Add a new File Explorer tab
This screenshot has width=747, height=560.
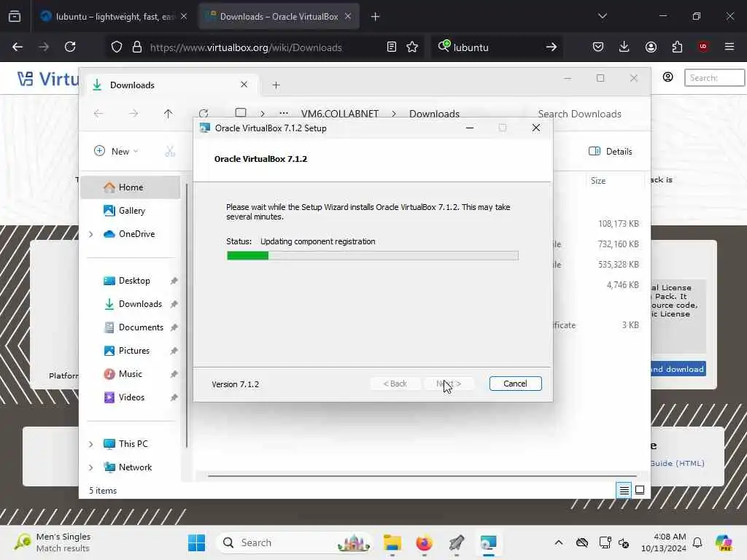[276, 85]
